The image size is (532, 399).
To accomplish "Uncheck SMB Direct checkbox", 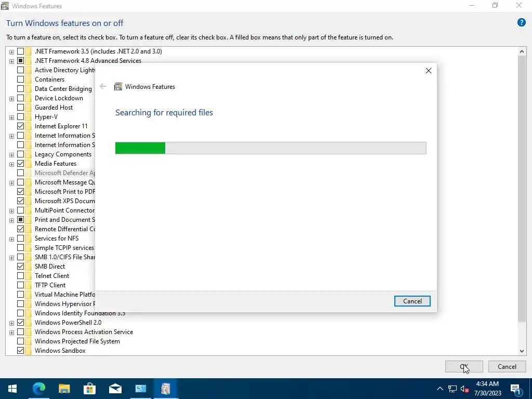I will pos(21,267).
